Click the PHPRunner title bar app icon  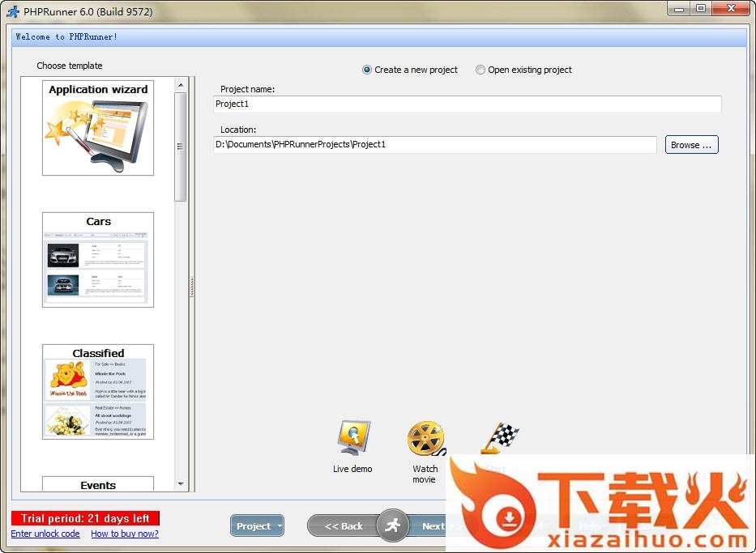pyautogui.click(x=13, y=11)
